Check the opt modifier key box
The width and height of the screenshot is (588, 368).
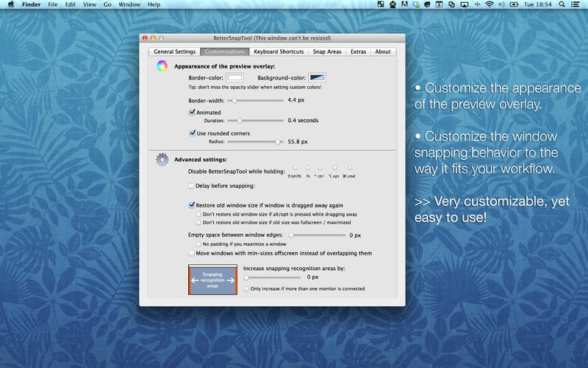[334, 168]
